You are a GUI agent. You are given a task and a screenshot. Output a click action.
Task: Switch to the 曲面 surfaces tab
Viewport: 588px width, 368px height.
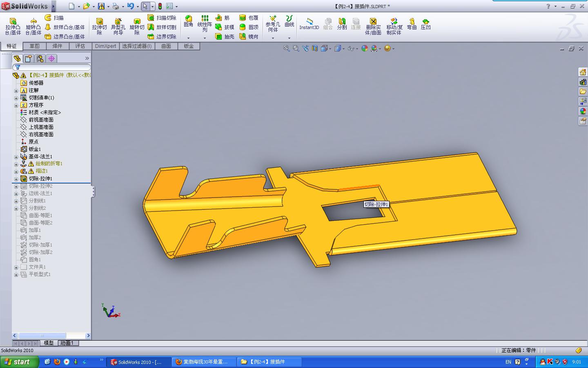pos(166,46)
